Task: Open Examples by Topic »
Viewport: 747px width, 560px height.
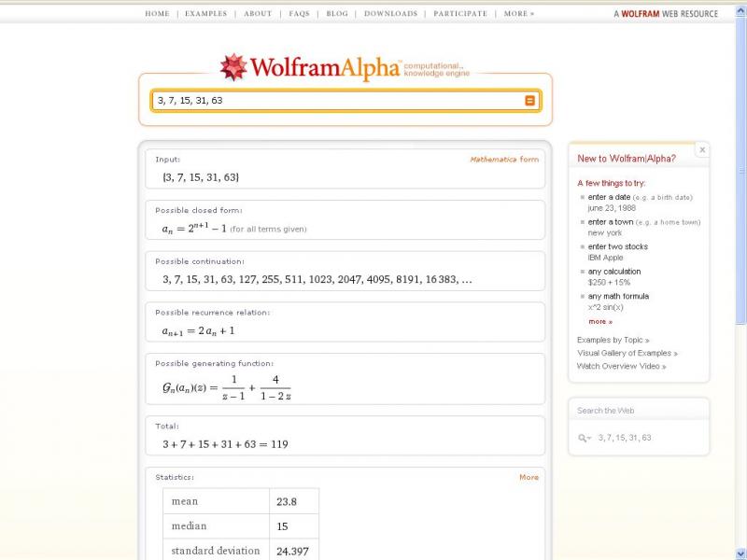Action: click(613, 340)
